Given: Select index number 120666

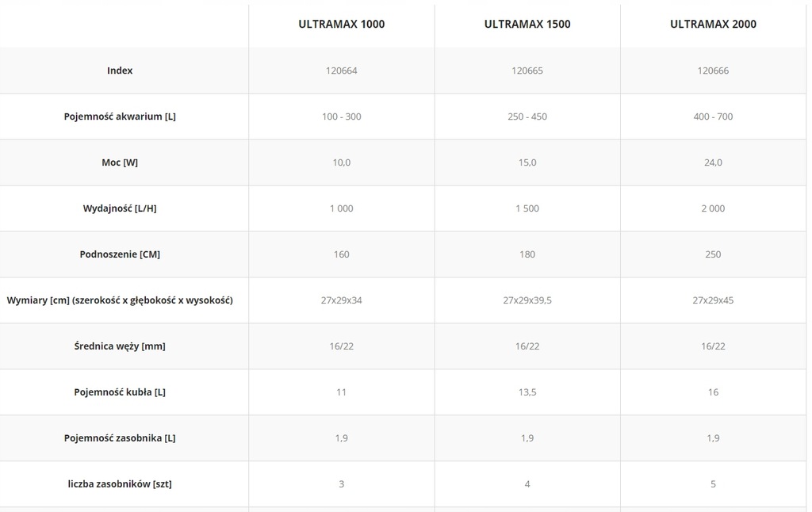Looking at the screenshot, I should (x=713, y=71).
